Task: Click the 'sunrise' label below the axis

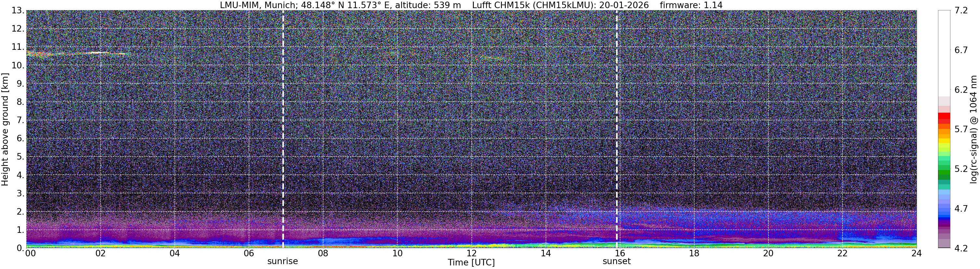Action: pos(283,262)
